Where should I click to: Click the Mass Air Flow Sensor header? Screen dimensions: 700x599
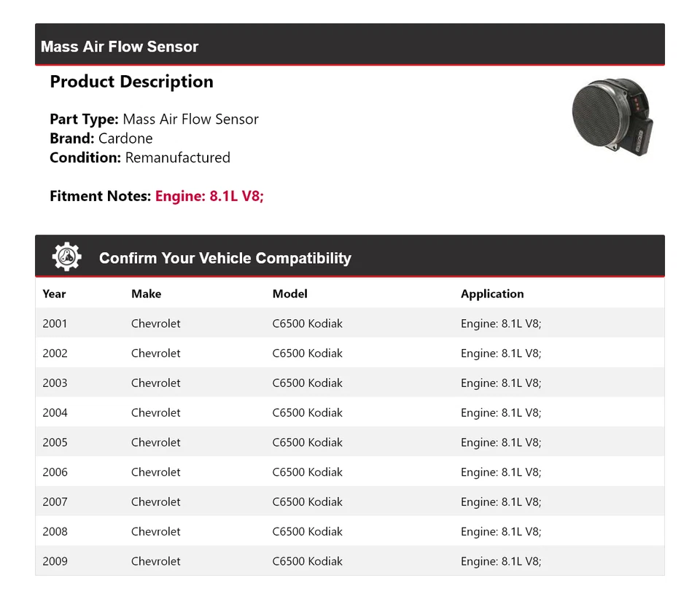point(120,47)
